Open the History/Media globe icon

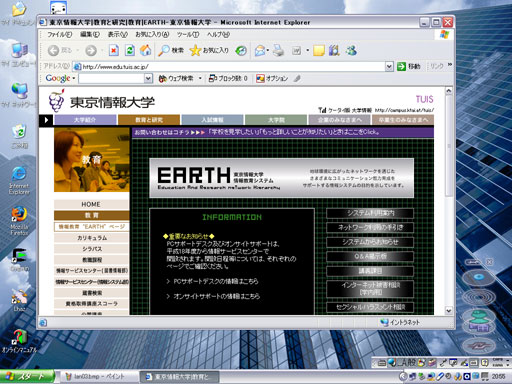(241, 50)
